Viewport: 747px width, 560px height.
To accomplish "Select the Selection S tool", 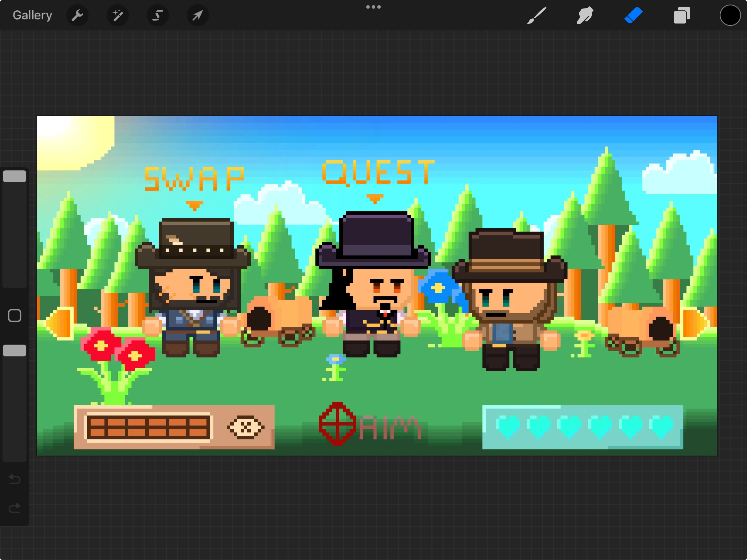I will coord(158,15).
